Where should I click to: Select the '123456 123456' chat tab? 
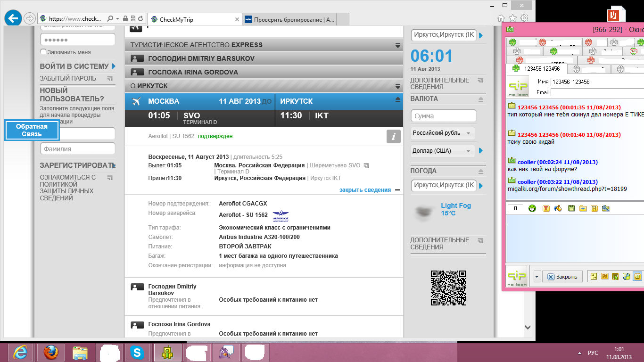(536, 69)
